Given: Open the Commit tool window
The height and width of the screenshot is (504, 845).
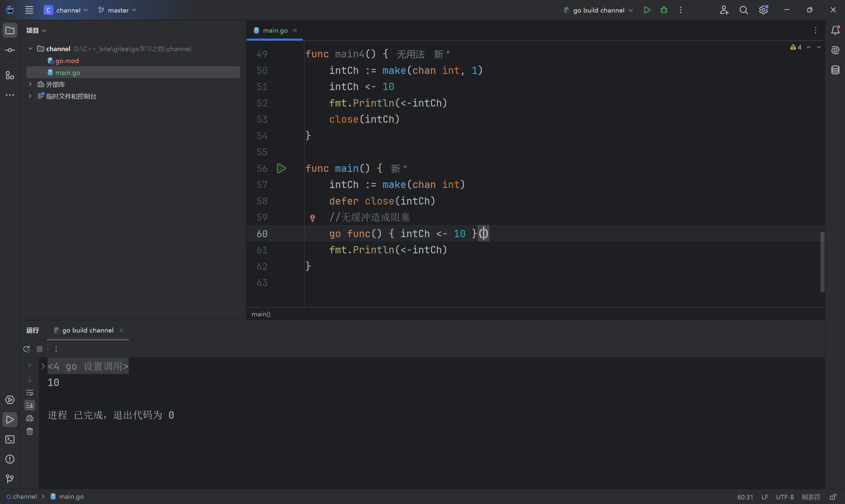Looking at the screenshot, I should tap(10, 50).
